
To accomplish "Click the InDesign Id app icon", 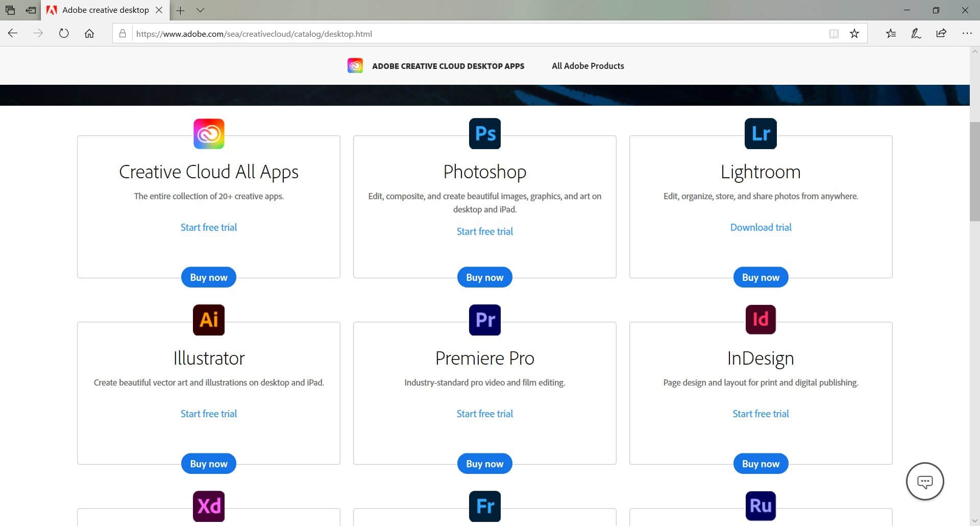I will pyautogui.click(x=761, y=320).
